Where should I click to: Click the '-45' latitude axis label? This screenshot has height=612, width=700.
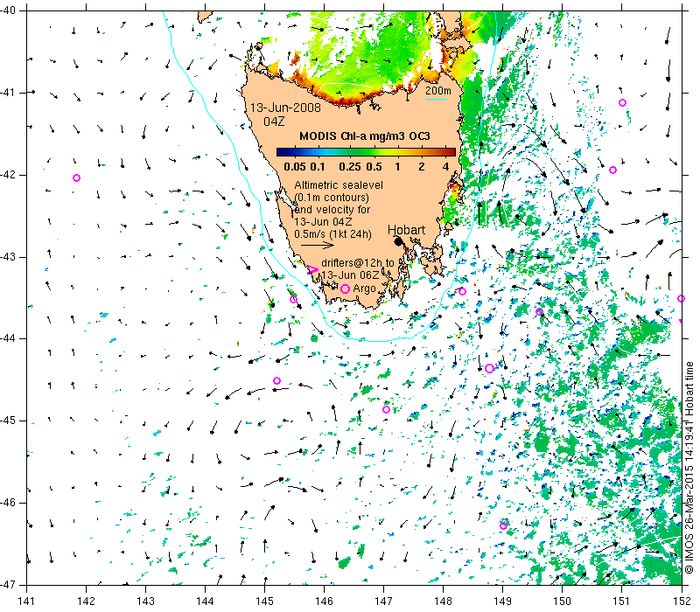8,421
